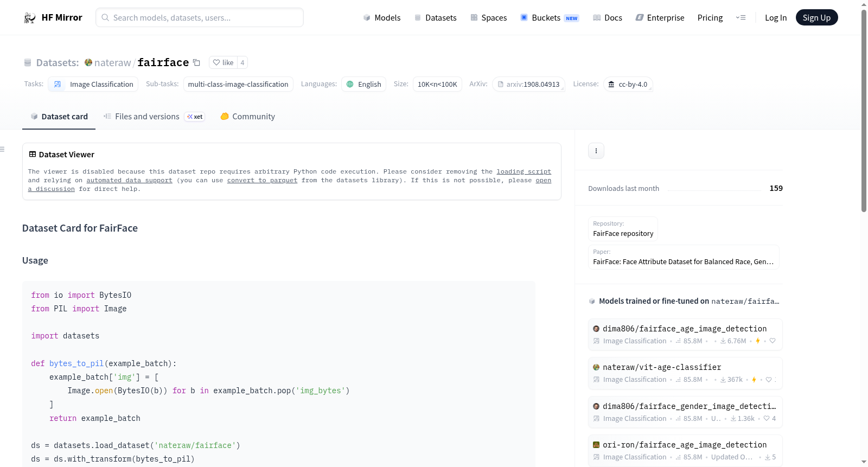Open nateraw/vit-age-classifier model
The height and width of the screenshot is (467, 868).
click(685, 373)
